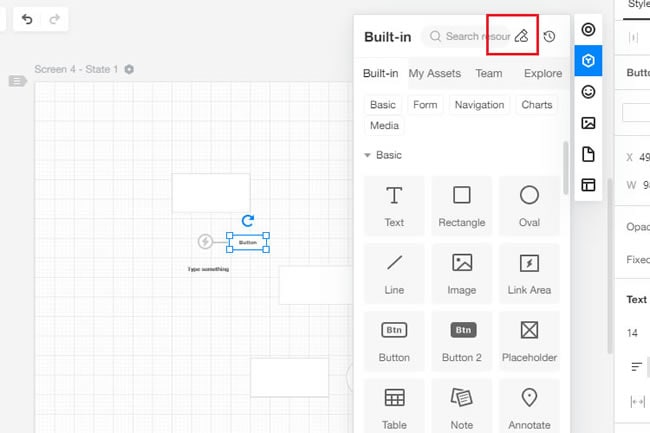The image size is (650, 433).
Task: Open the recent history clock icon
Action: [x=549, y=36]
